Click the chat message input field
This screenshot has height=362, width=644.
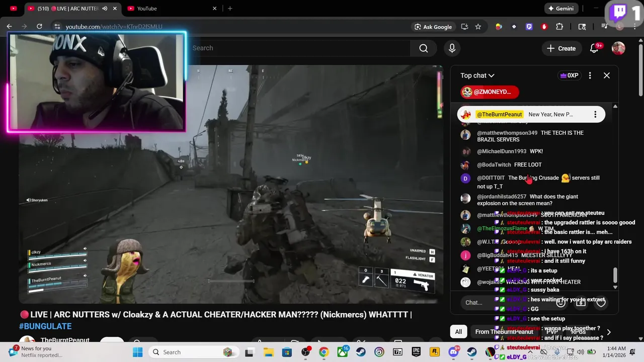(506, 302)
